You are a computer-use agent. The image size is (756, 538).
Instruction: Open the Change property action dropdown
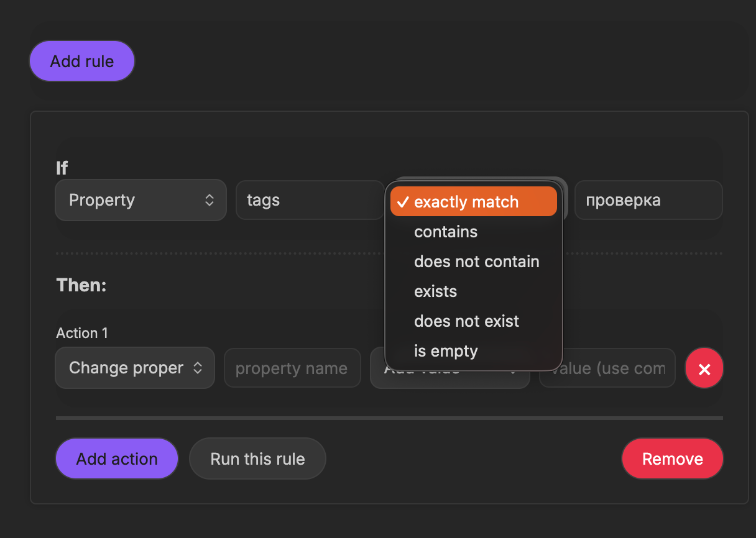click(135, 368)
